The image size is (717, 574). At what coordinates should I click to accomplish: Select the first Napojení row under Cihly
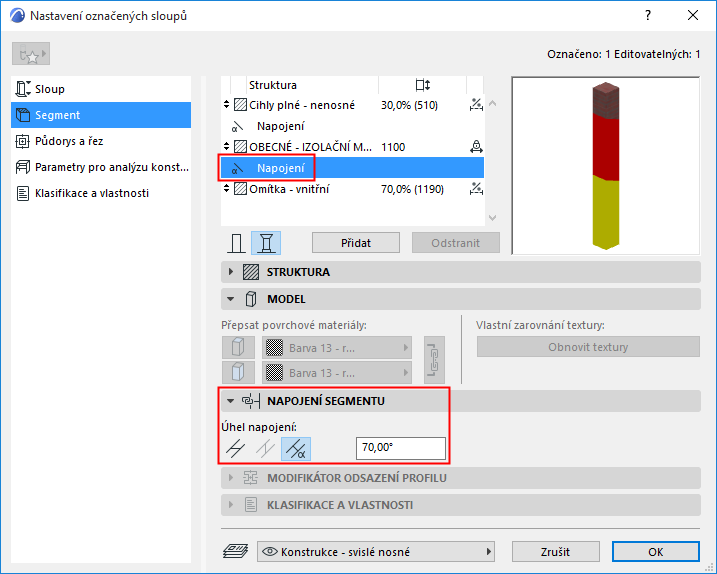(x=352, y=126)
